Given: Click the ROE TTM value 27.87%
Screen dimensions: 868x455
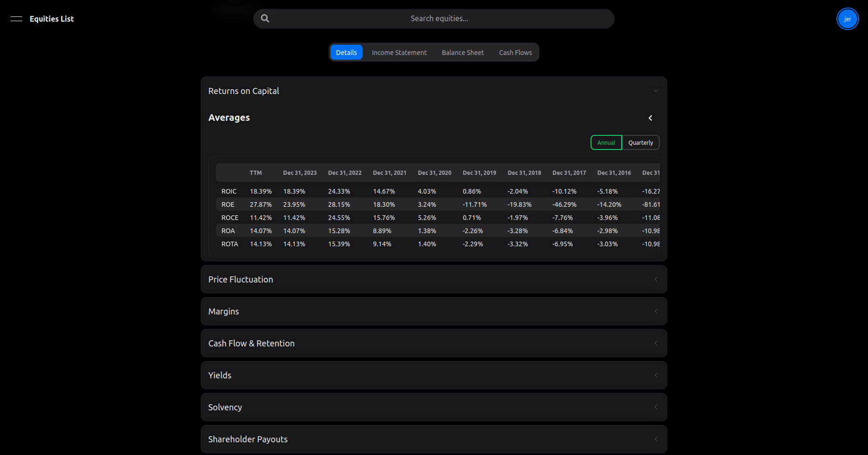Looking at the screenshot, I should pyautogui.click(x=260, y=204).
